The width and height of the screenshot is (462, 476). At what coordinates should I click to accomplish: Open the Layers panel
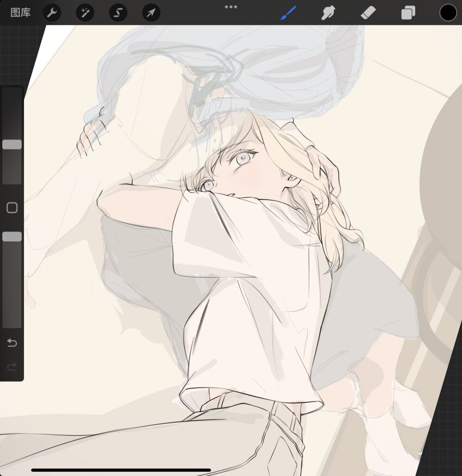point(408,13)
